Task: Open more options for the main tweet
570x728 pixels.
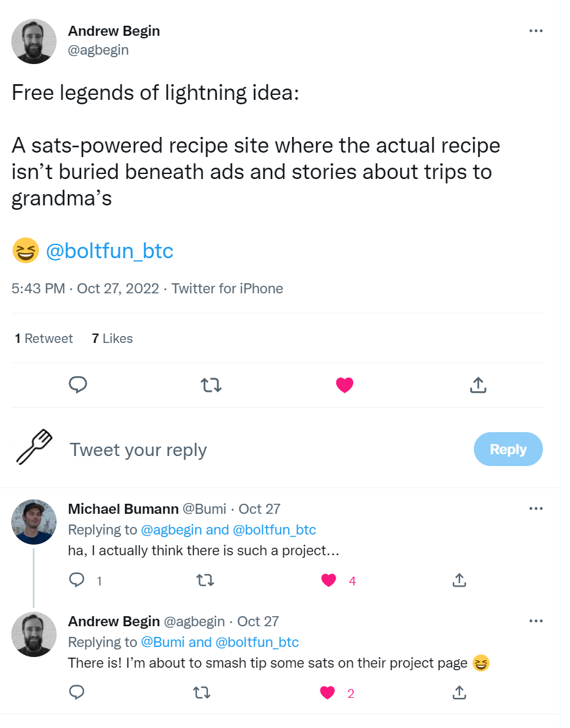Action: (535, 31)
